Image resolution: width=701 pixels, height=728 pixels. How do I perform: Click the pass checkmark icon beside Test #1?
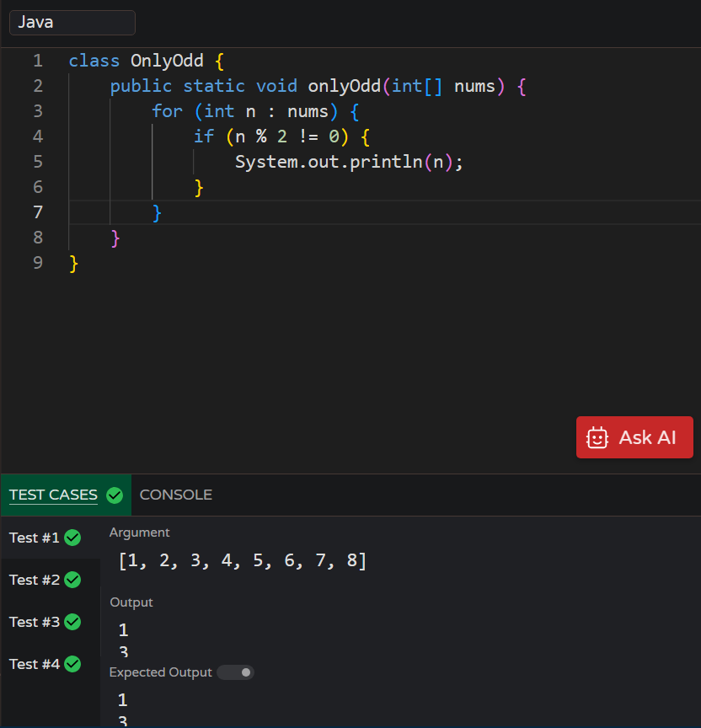[x=72, y=538]
